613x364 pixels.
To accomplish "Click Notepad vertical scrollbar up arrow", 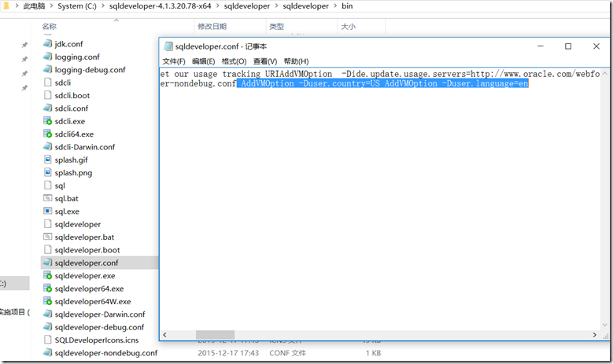I will tap(605, 73).
